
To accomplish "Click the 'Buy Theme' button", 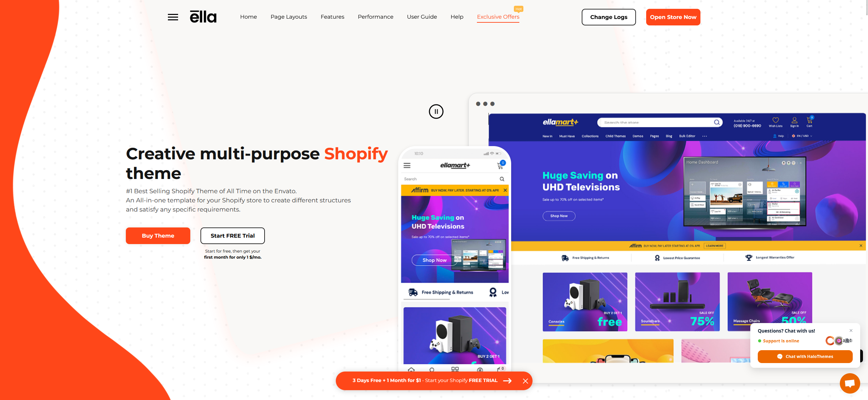I will [158, 235].
